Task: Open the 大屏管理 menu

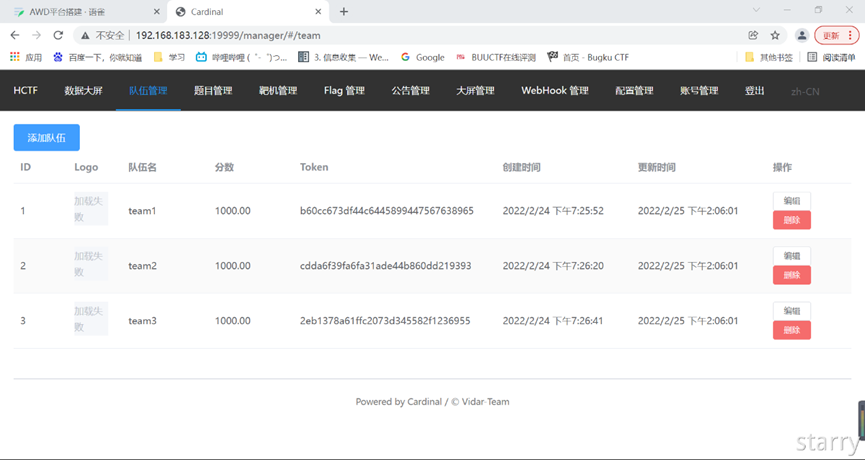Action: tap(475, 90)
